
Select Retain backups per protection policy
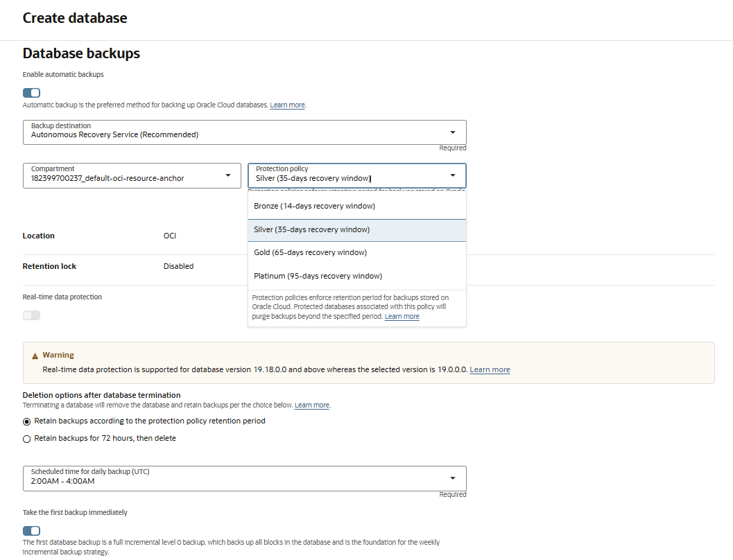pos(27,421)
